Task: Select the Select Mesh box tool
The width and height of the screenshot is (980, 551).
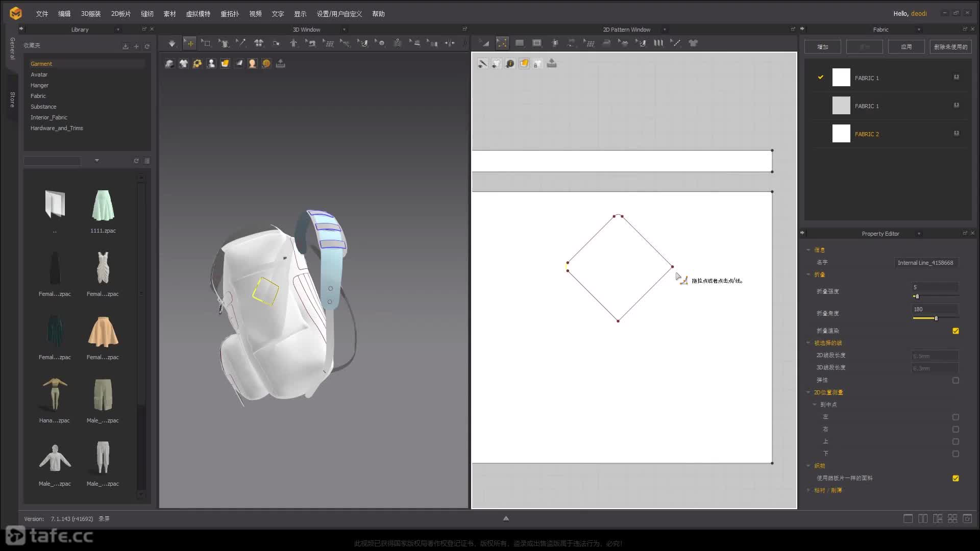Action: 206,43
